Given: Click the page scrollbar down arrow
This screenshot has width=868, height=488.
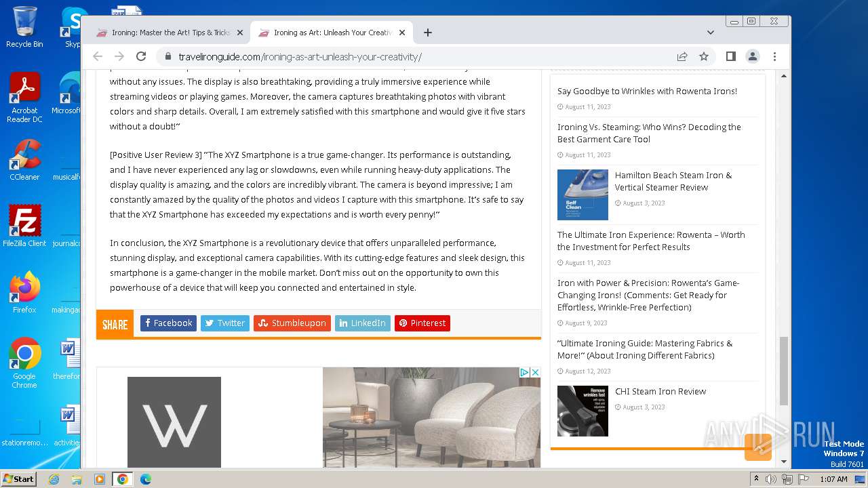Looking at the screenshot, I should point(784,462).
